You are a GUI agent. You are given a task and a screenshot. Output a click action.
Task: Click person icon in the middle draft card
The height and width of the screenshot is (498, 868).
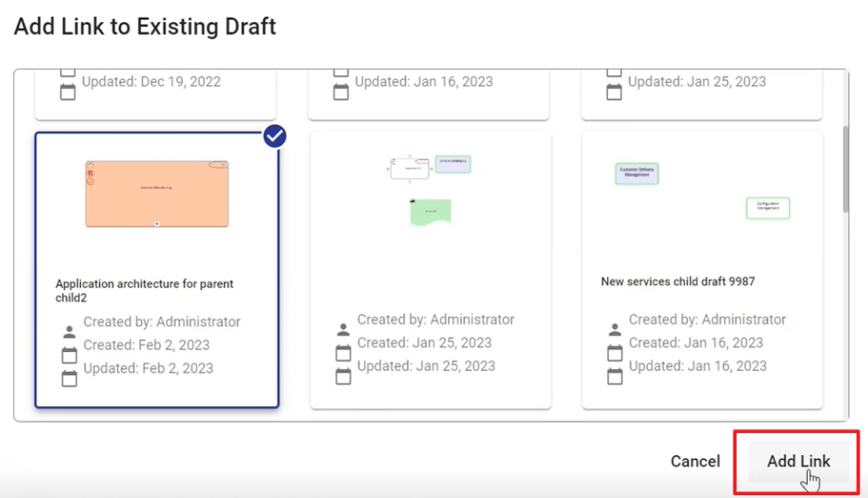(343, 330)
